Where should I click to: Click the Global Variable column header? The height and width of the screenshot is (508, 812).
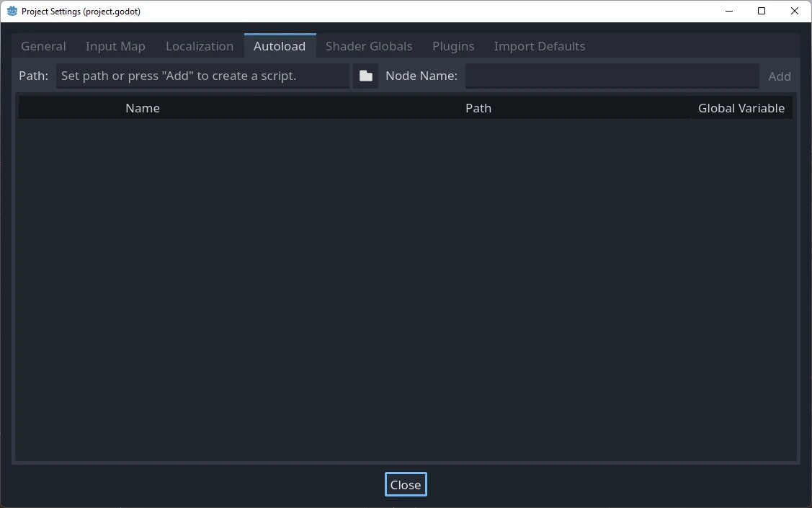point(741,107)
